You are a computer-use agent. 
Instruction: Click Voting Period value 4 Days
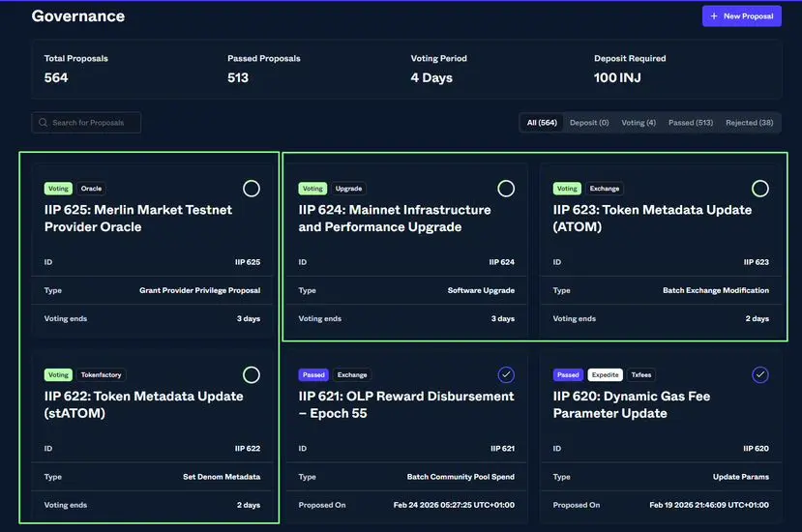pyautogui.click(x=431, y=77)
